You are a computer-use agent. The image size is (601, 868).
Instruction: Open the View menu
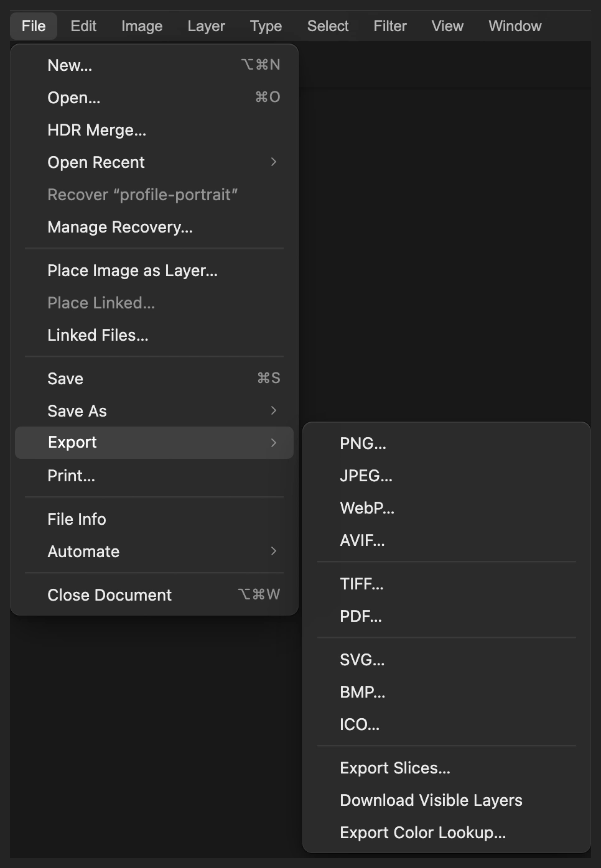[447, 26]
